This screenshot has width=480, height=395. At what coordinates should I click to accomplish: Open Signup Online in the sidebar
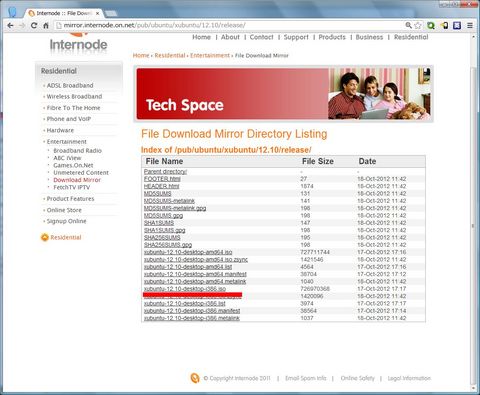click(66, 221)
